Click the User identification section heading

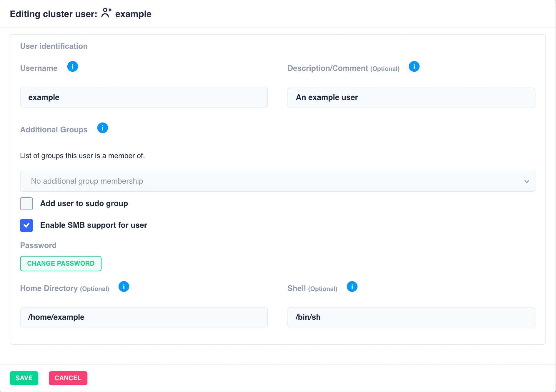54,46
